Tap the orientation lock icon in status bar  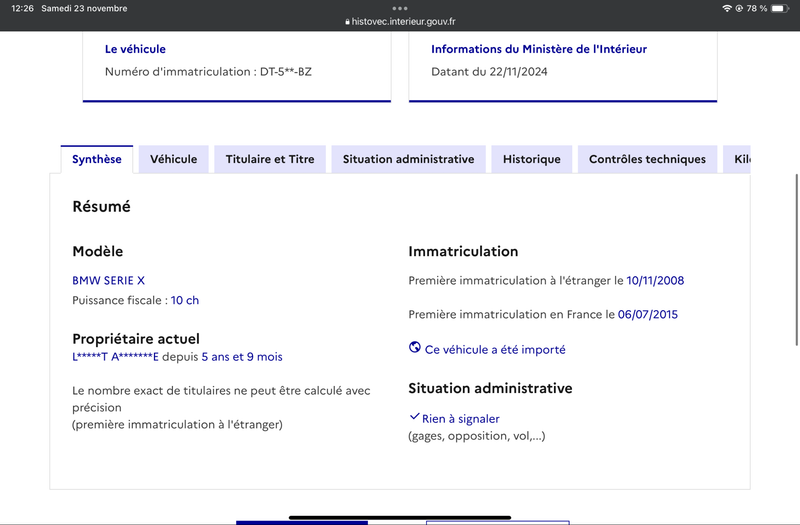pos(739,8)
